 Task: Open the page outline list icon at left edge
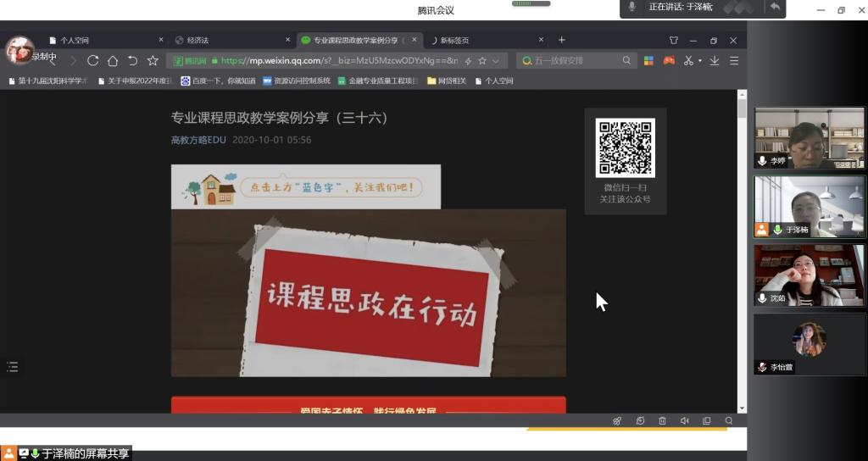coord(12,366)
